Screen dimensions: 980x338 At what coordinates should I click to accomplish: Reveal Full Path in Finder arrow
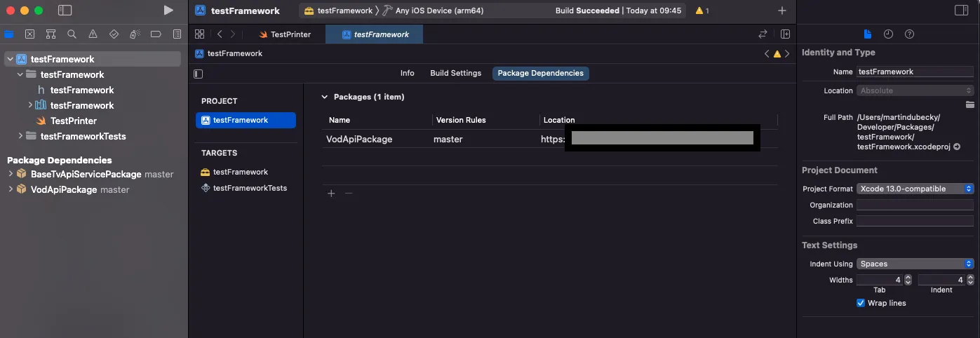957,147
